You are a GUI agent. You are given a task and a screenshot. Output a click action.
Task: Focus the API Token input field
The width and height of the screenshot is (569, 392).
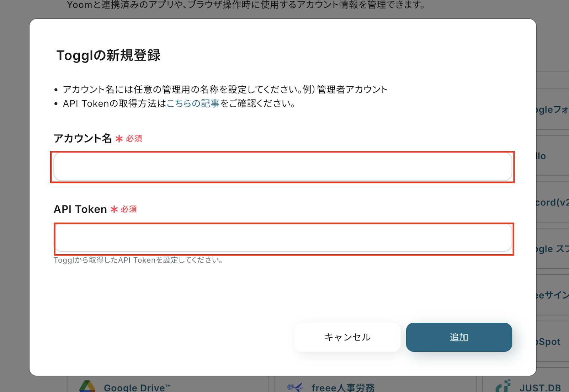283,238
